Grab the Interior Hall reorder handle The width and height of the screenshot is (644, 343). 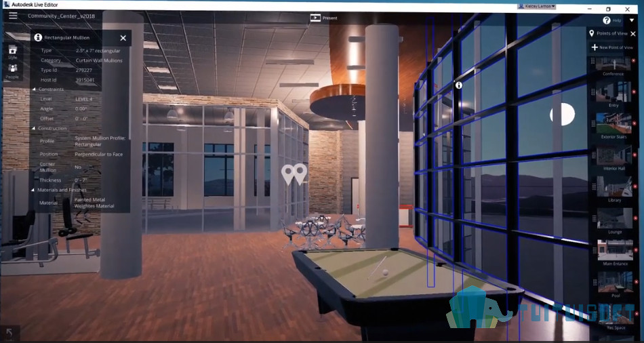point(594,155)
